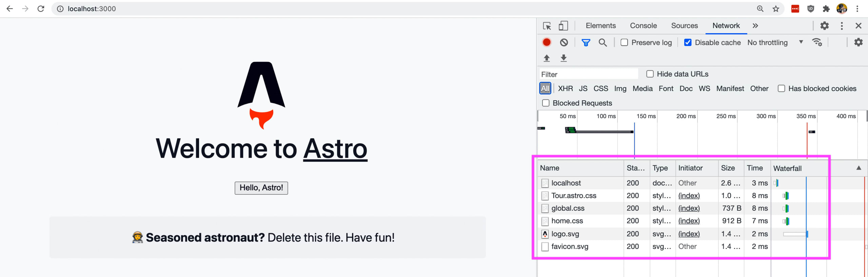Click the browser back arrow
The image size is (868, 277).
(x=9, y=9)
